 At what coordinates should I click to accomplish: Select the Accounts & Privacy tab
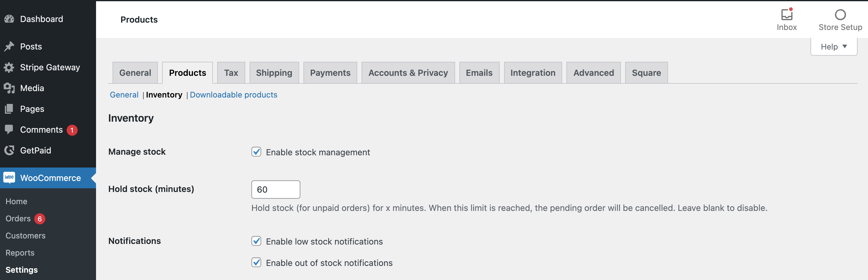pos(408,72)
